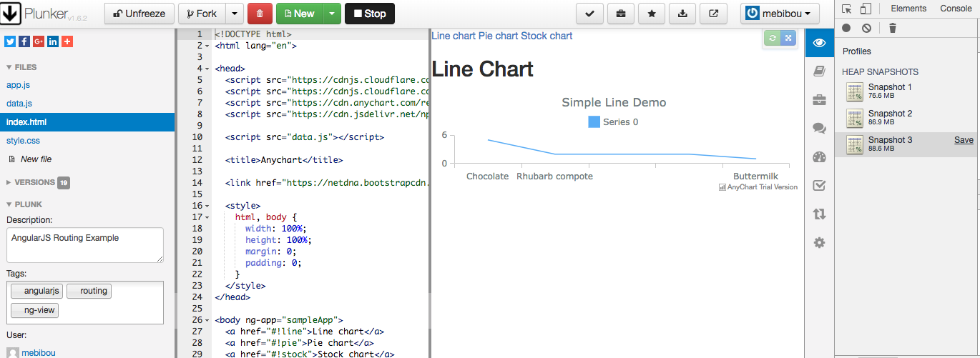Toggle DevTools device toolbar icon

(866, 9)
